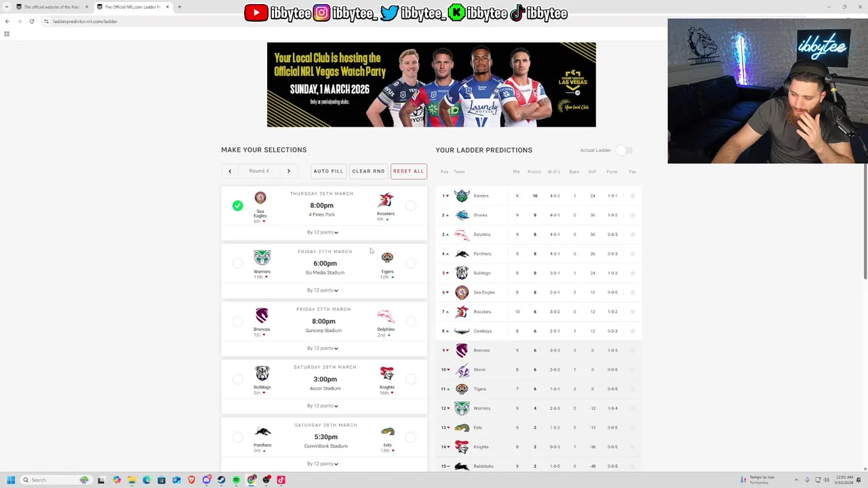The image size is (868, 488).
Task: Expand margin dropdown for Warriors v Tigers
Action: coord(323,290)
